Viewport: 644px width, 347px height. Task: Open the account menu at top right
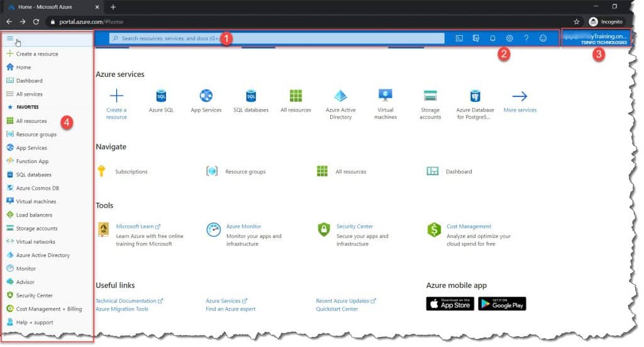[x=596, y=38]
